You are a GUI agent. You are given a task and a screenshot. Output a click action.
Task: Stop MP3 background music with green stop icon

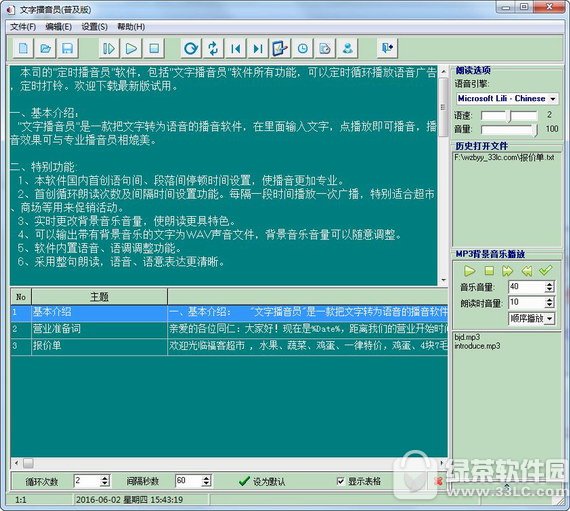489,271
